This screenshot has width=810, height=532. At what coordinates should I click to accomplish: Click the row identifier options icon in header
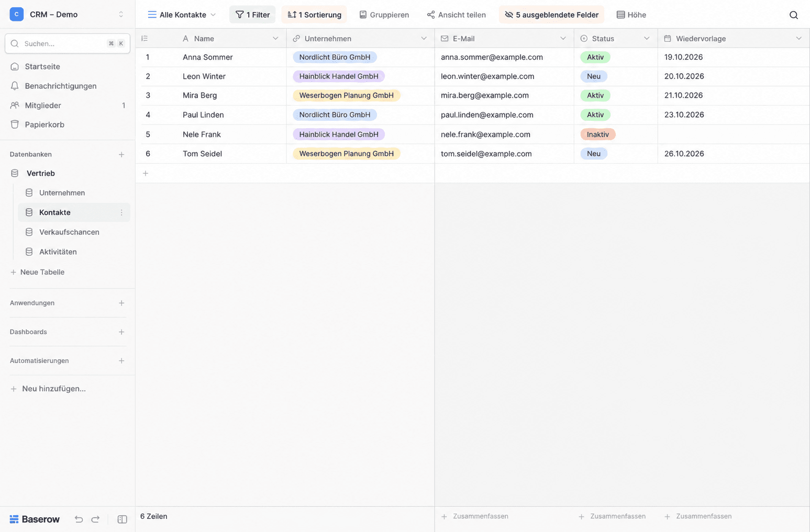pyautogui.click(x=145, y=38)
